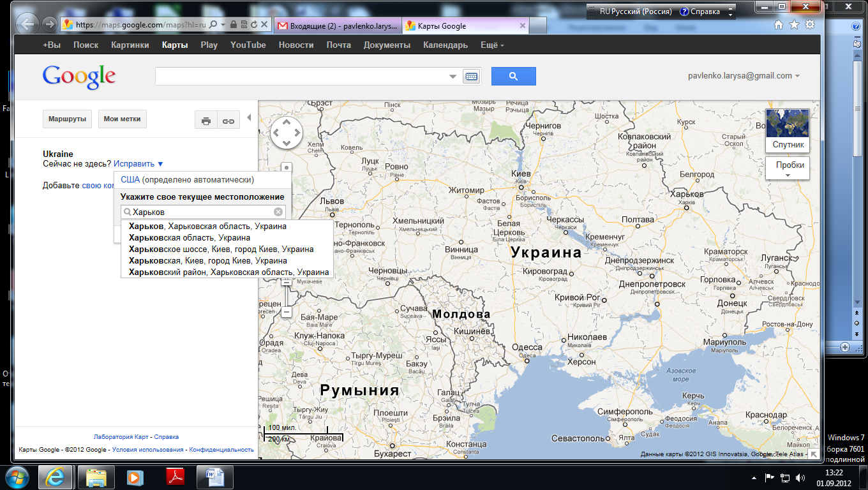Collapse the left panel with the arrow
The image size is (868, 490).
coord(249,117)
